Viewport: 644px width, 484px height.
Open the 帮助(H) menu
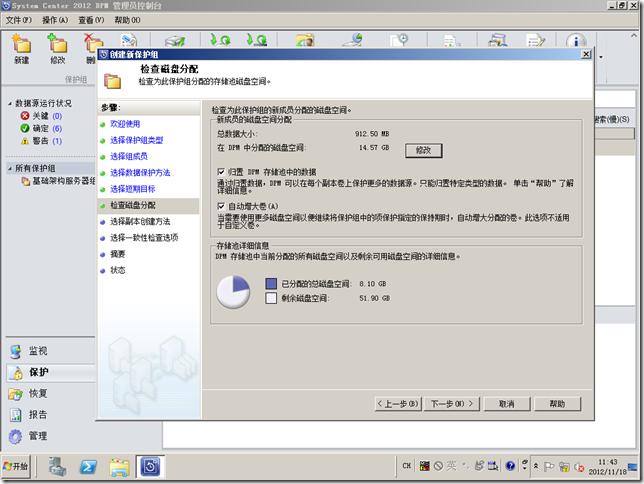(127, 20)
